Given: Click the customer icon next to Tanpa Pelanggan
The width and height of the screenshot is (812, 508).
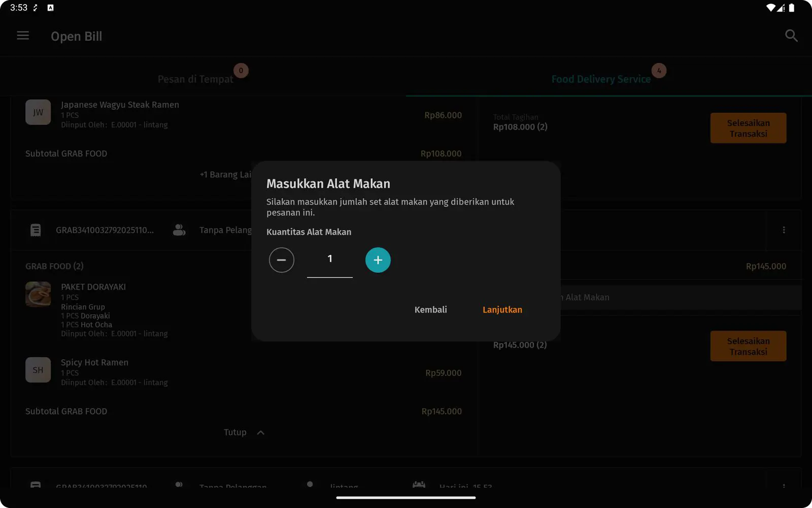Looking at the screenshot, I should [x=179, y=230].
